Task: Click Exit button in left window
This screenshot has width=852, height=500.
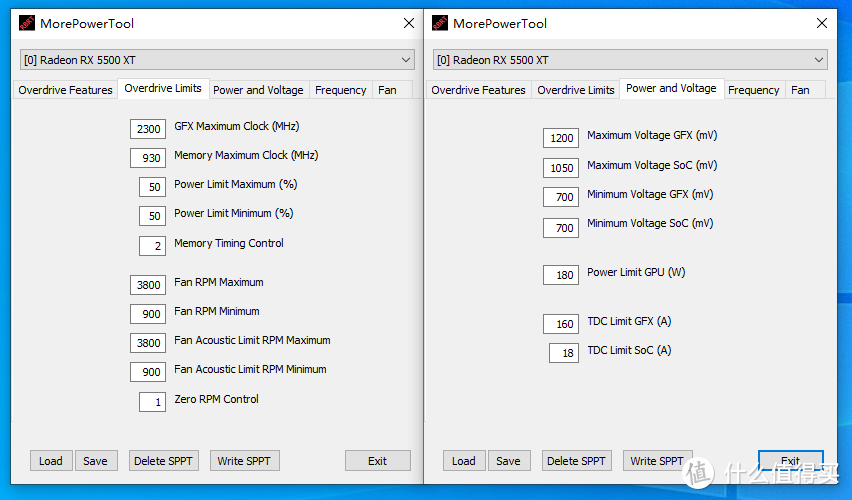Action: (378, 461)
